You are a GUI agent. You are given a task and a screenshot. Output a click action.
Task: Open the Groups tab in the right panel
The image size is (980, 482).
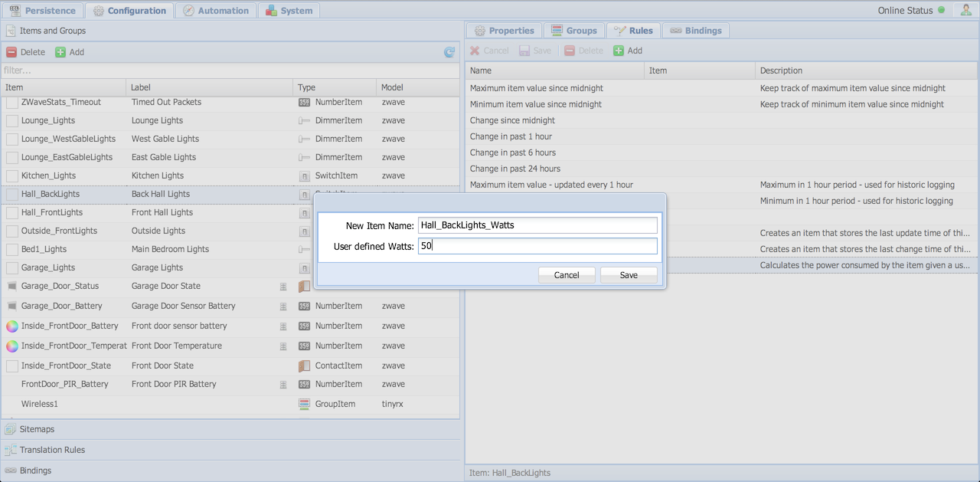[575, 30]
